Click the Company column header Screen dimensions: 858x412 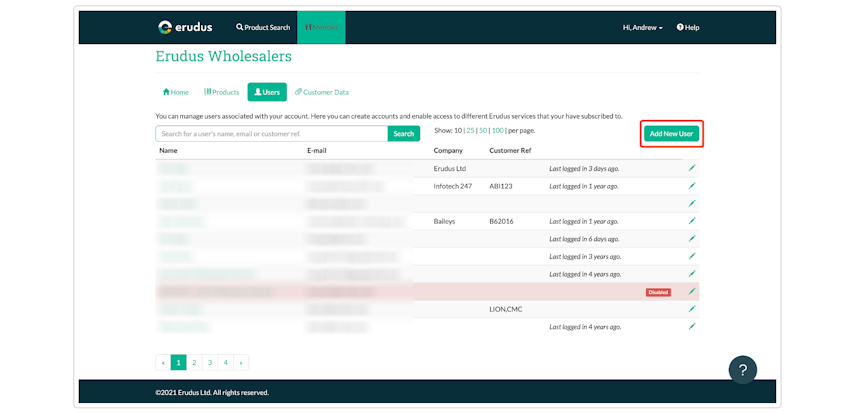[448, 150]
